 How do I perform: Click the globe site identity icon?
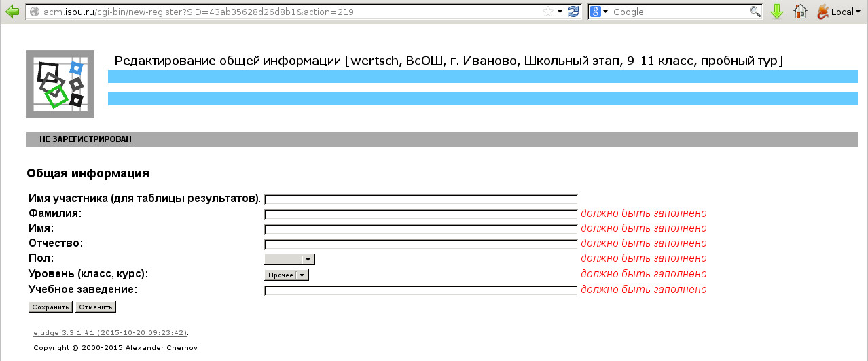[35, 12]
